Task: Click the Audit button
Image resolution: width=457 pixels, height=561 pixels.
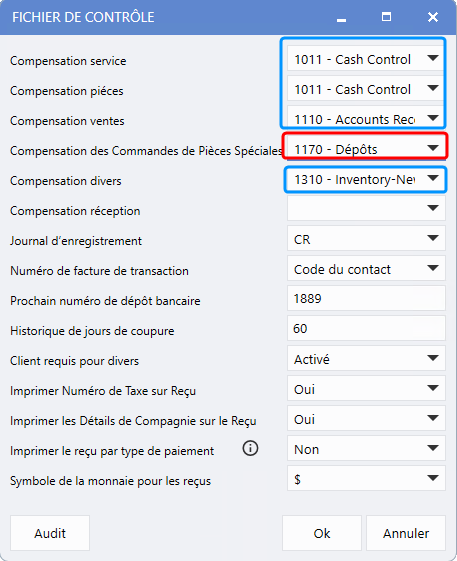Action: click(x=50, y=533)
